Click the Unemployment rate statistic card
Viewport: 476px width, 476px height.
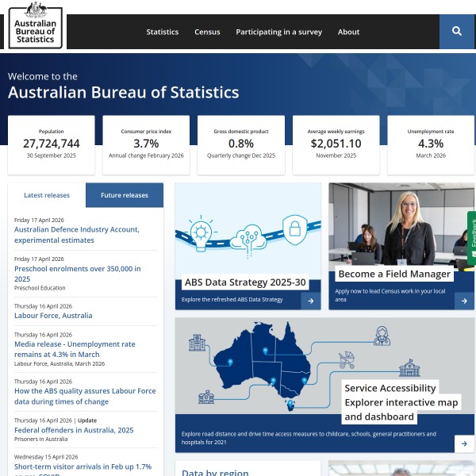point(431,144)
